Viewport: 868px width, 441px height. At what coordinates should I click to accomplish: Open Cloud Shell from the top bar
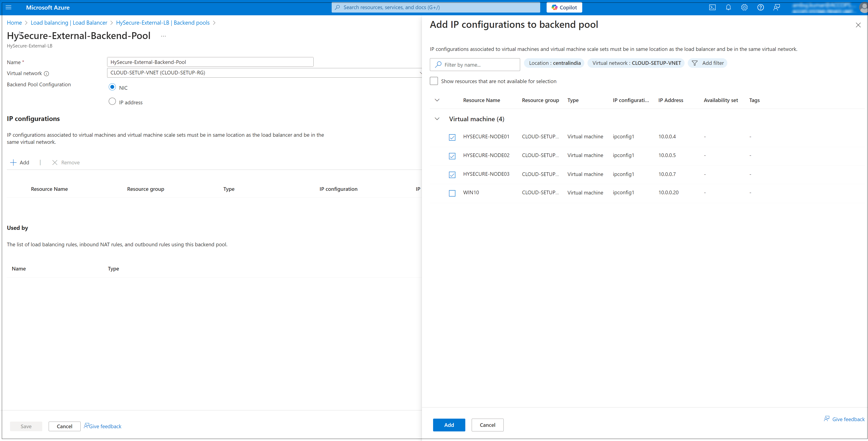tap(712, 7)
